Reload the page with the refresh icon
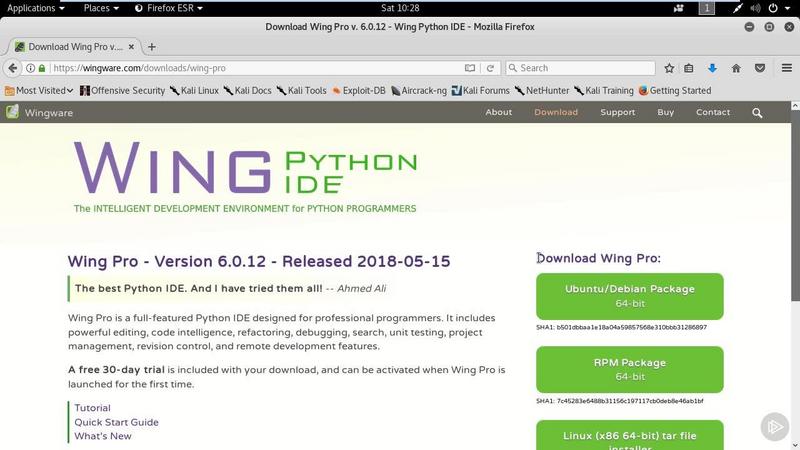Screen dimensions: 800x450 pos(490,68)
